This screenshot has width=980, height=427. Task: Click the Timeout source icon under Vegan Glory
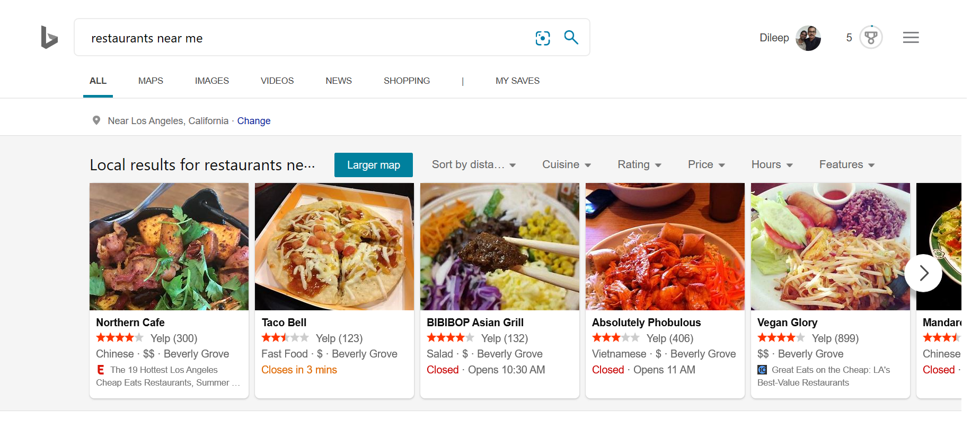pyautogui.click(x=762, y=370)
